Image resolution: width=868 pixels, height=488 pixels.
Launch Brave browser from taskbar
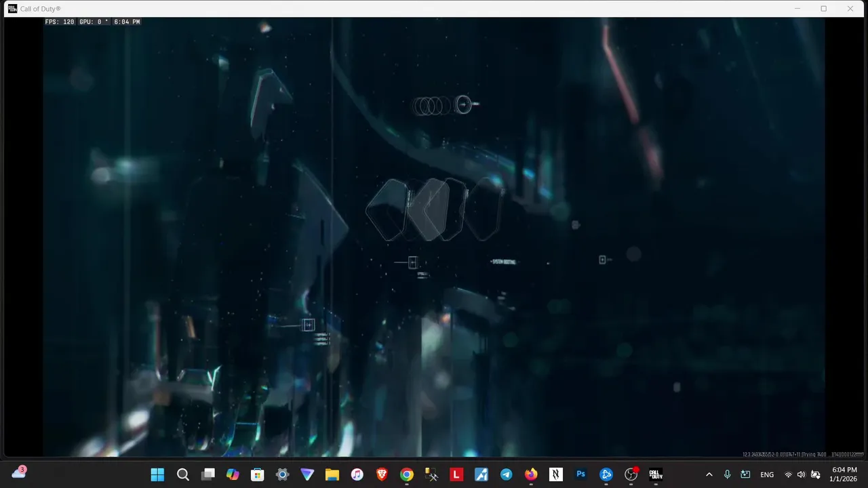point(382,474)
